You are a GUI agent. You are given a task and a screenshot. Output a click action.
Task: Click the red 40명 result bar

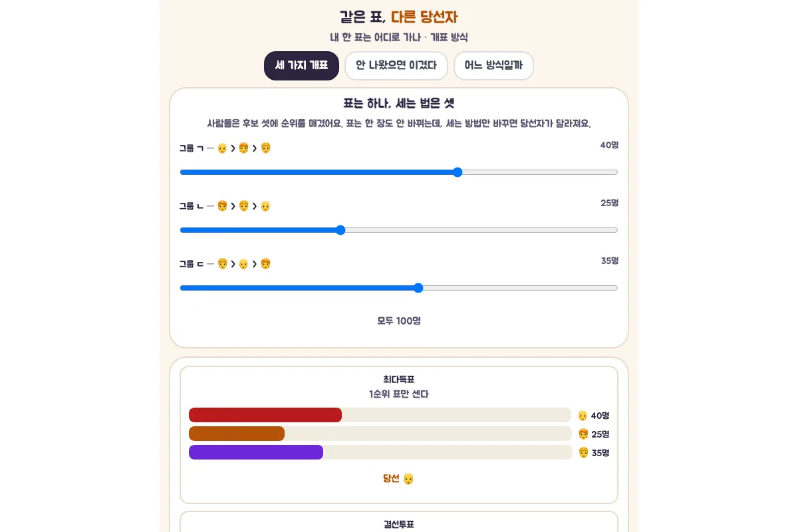point(265,415)
